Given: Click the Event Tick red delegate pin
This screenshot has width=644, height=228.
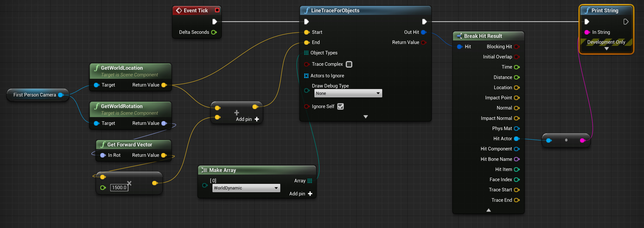Looking at the screenshot, I should (x=217, y=10).
